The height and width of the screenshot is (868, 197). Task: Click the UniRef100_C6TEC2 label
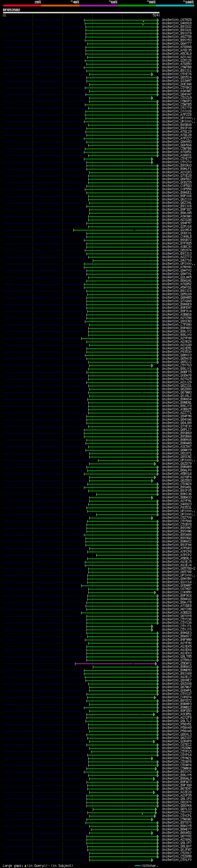[177, 745]
